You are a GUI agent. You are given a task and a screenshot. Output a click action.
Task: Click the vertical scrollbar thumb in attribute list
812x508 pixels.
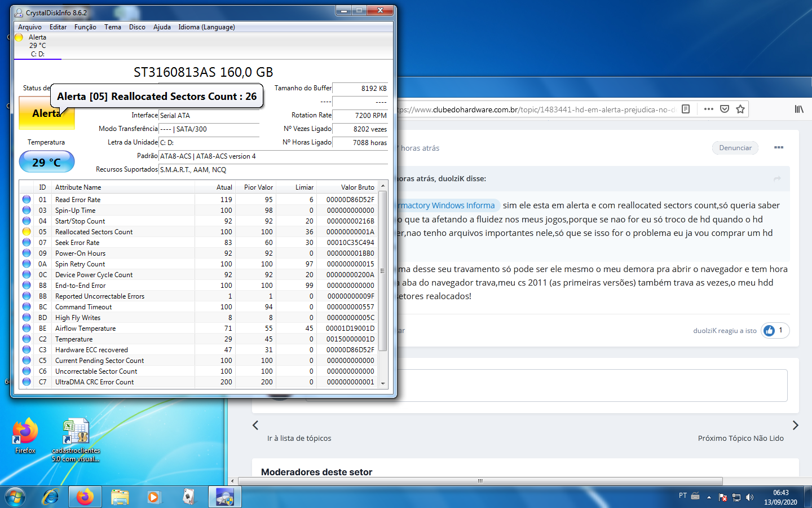point(383,271)
